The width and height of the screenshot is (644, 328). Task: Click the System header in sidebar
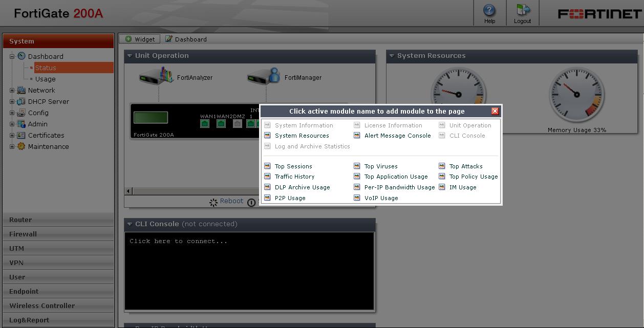point(58,41)
